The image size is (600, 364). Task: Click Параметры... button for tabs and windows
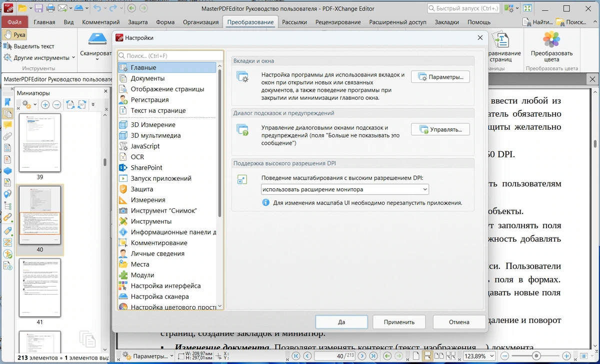pyautogui.click(x=440, y=77)
